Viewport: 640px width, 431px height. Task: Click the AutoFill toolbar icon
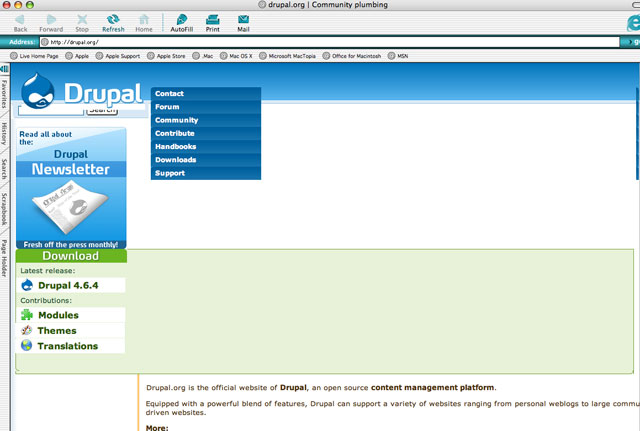[182, 23]
